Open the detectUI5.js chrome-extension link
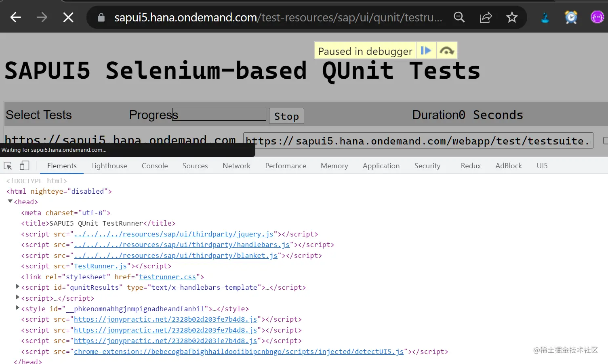608x364 pixels. [x=239, y=351]
